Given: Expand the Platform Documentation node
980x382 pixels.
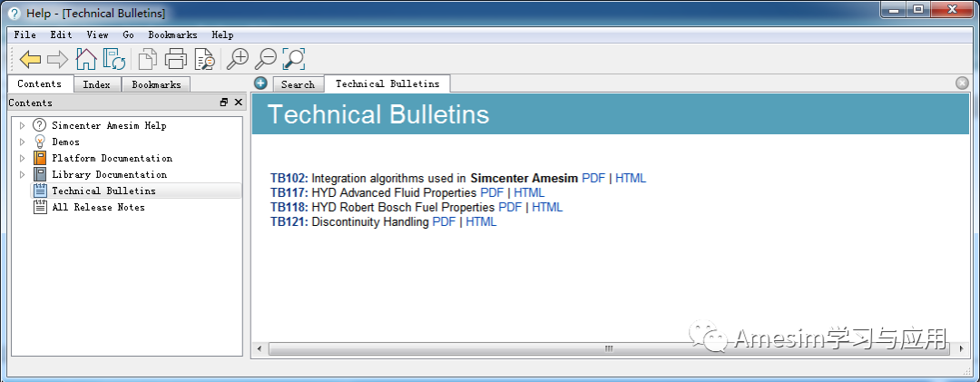Looking at the screenshot, I should click(23, 158).
